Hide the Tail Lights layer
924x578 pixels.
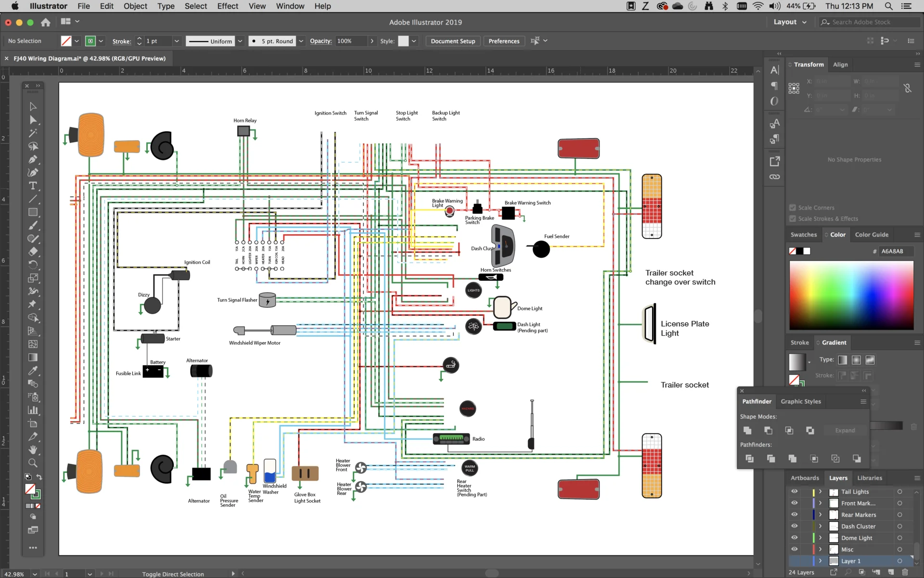tap(795, 491)
